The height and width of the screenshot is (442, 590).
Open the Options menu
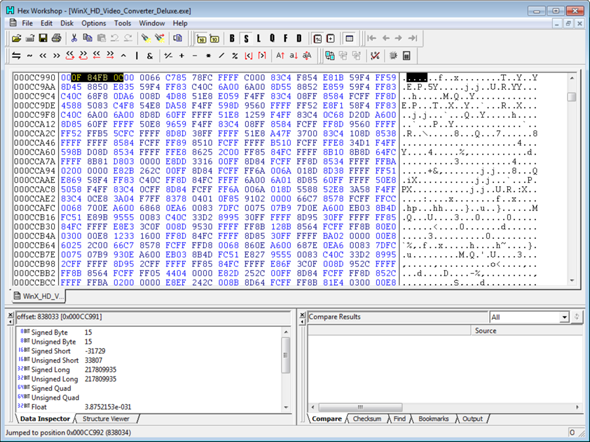click(94, 23)
